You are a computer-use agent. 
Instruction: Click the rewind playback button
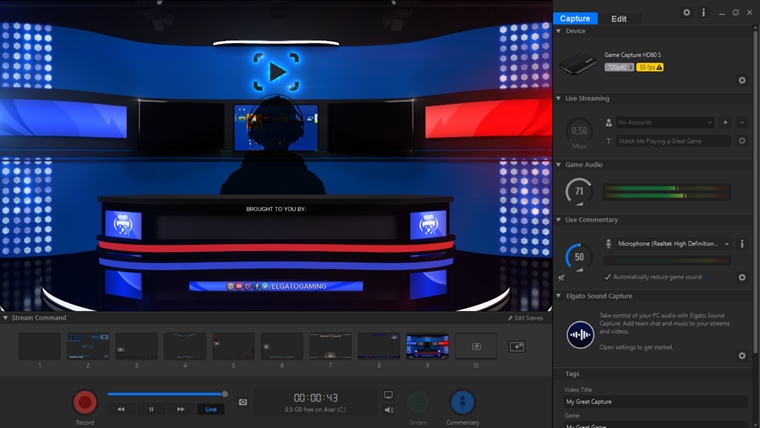[x=121, y=409]
